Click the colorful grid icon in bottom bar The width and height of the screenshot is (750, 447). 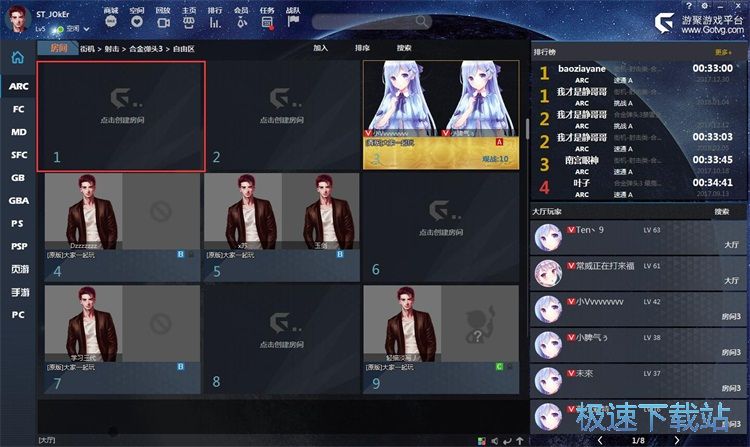pyautogui.click(x=482, y=441)
